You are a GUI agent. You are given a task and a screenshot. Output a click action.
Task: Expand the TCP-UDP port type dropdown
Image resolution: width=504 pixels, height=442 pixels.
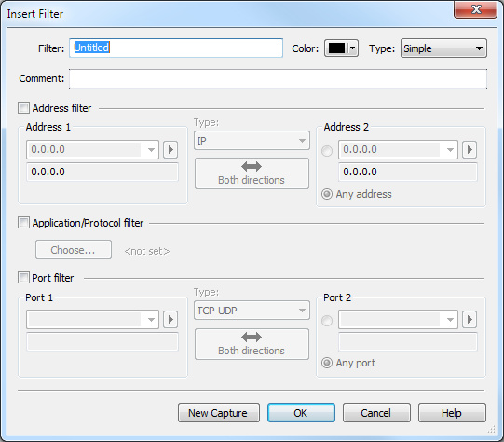pyautogui.click(x=252, y=311)
